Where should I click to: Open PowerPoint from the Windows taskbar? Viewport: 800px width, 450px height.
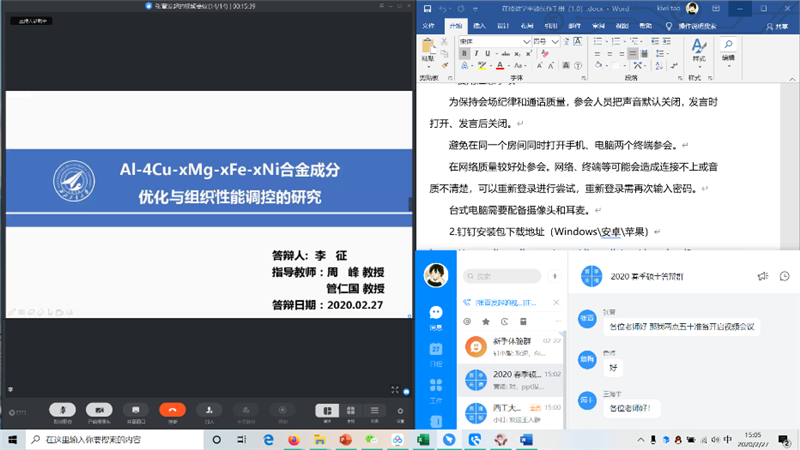coord(346,439)
